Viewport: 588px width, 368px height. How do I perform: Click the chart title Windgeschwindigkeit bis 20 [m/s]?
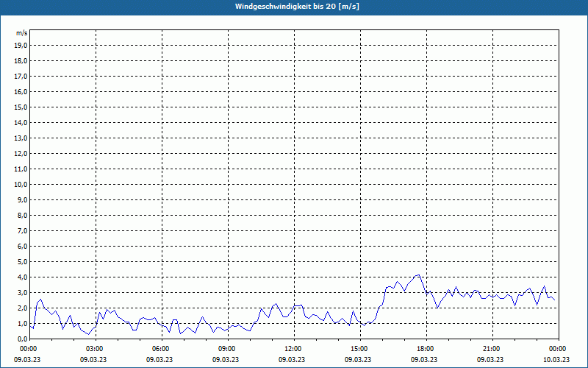pos(297,7)
